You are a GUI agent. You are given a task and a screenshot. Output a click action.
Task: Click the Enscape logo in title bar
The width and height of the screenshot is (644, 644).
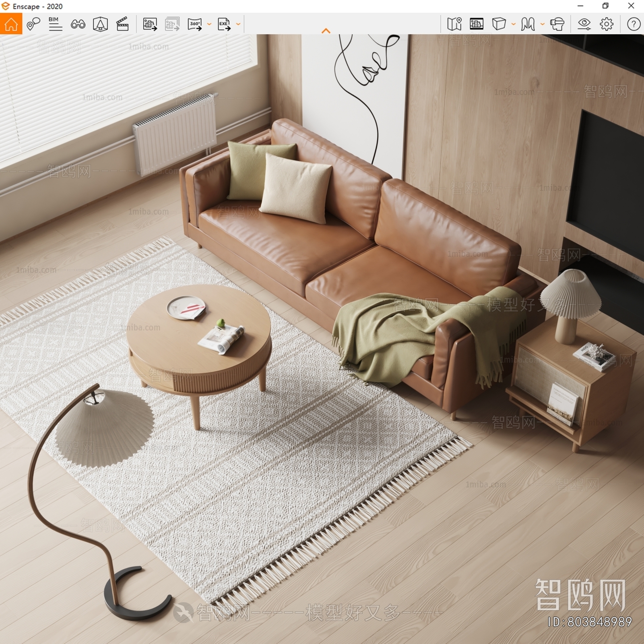point(6,6)
